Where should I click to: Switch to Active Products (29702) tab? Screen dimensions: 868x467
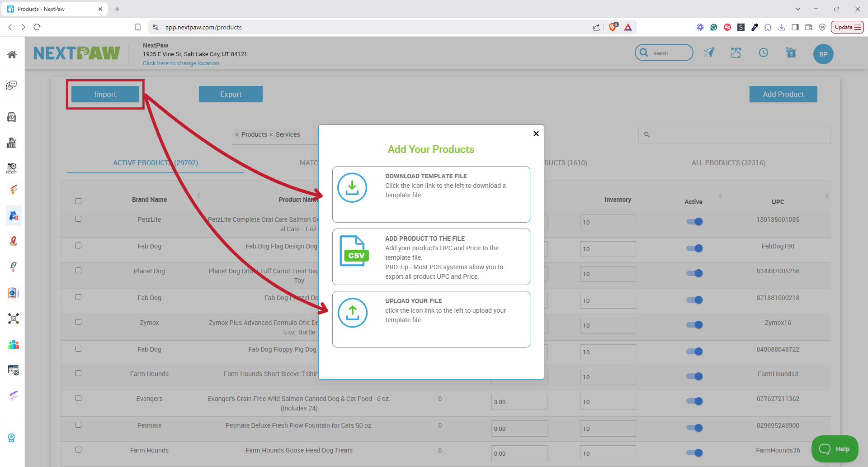tap(156, 162)
